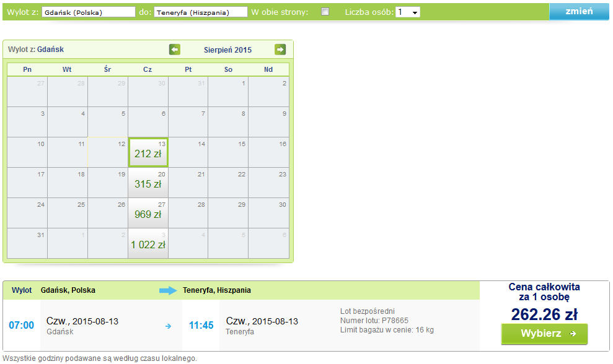
Task: Click calendar day 12
Action: tap(108, 152)
